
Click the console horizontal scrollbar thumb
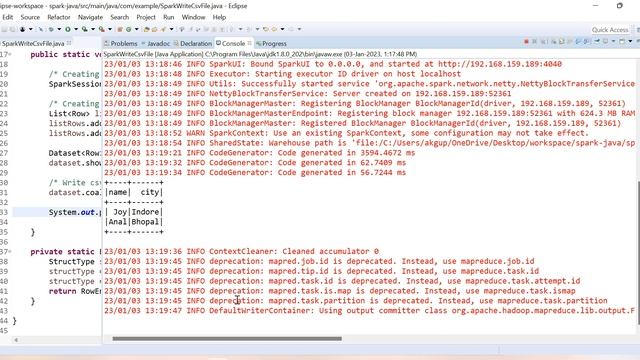click(x=227, y=338)
